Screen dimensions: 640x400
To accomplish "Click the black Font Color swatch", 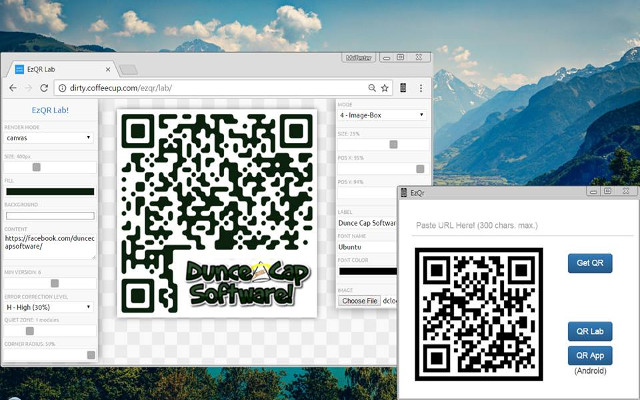I will tap(368, 271).
